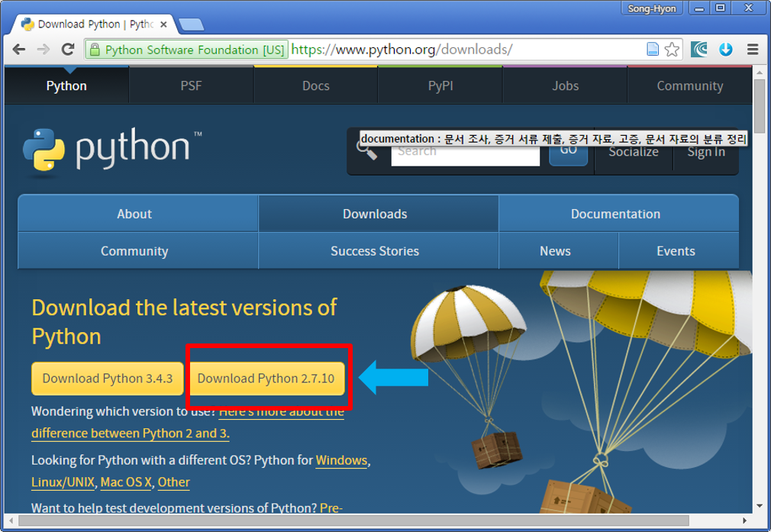Click Download Python 2.7.10 button
The width and height of the screenshot is (771, 532).
click(x=266, y=378)
